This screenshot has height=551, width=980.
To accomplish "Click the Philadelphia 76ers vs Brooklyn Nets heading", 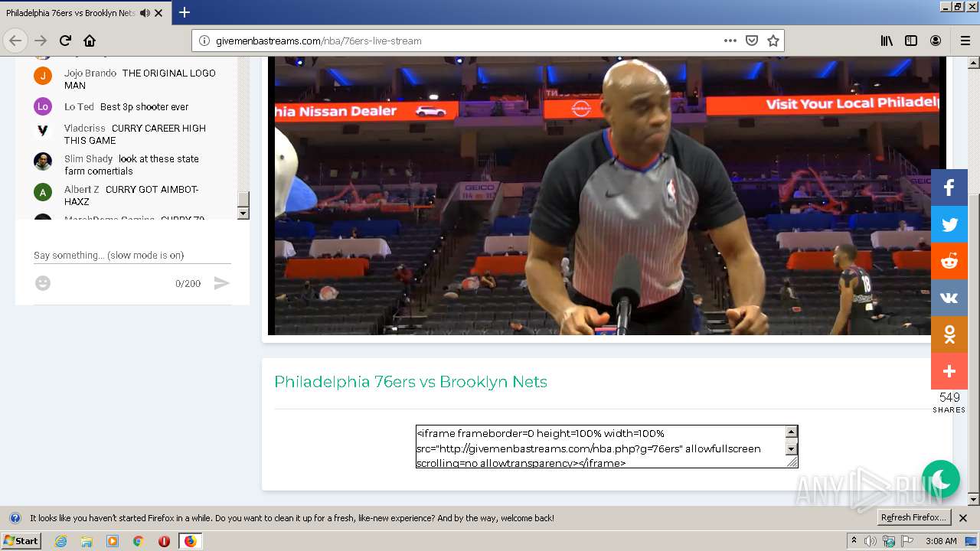I will [410, 382].
